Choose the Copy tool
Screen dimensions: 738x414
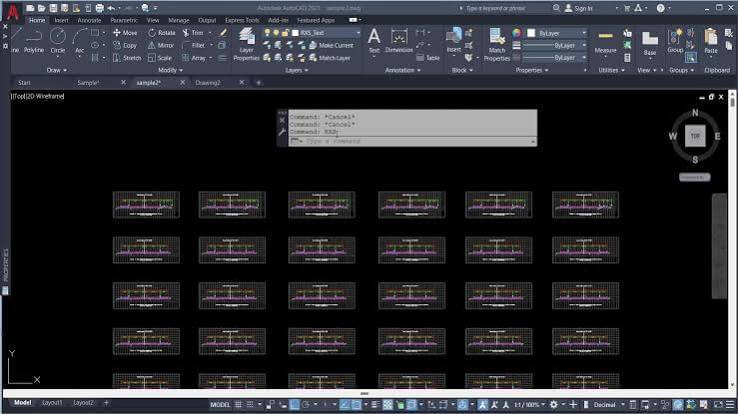(x=125, y=46)
